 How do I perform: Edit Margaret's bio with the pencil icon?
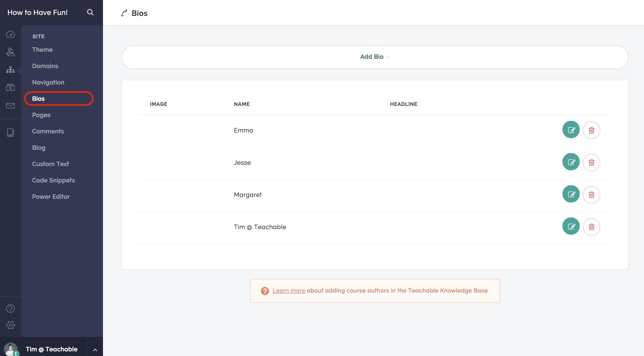pyautogui.click(x=571, y=194)
